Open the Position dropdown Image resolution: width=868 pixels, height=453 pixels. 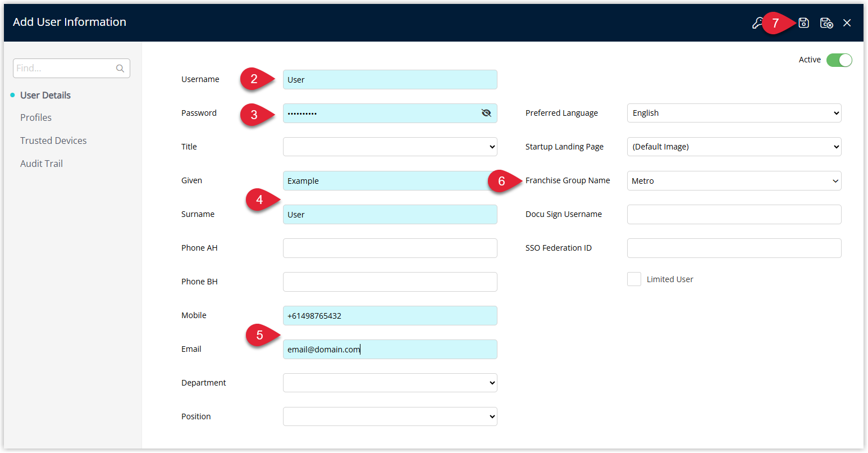(x=390, y=416)
